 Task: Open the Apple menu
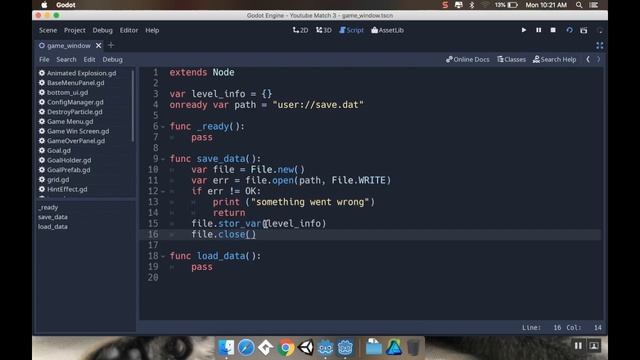click(44, 5)
